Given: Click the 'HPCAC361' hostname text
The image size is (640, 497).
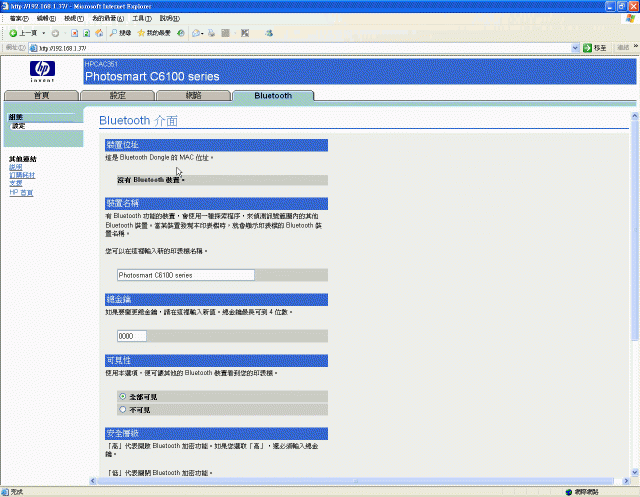Looking at the screenshot, I should tap(101, 64).
